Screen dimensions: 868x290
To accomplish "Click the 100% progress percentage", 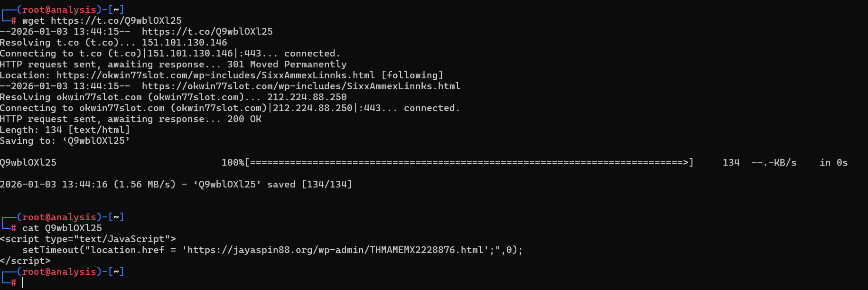I will coord(233,163).
